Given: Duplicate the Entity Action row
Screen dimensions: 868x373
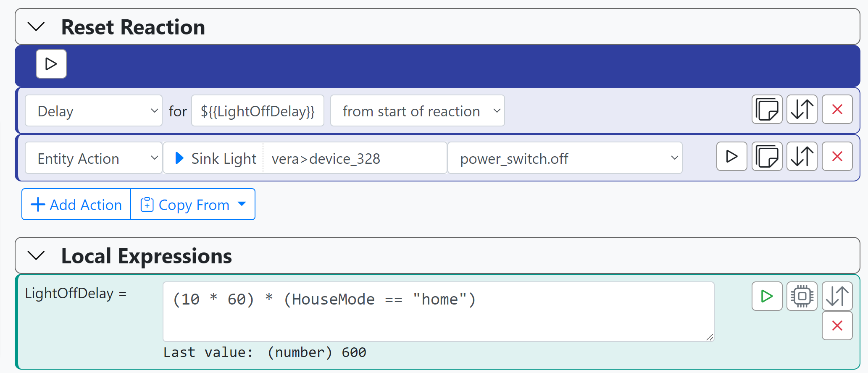Looking at the screenshot, I should click(767, 157).
